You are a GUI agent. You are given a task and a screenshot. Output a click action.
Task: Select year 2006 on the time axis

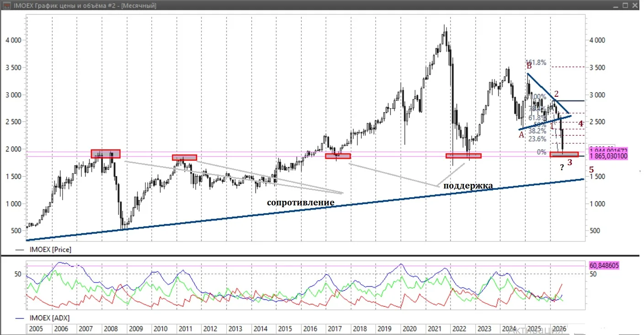click(61, 329)
